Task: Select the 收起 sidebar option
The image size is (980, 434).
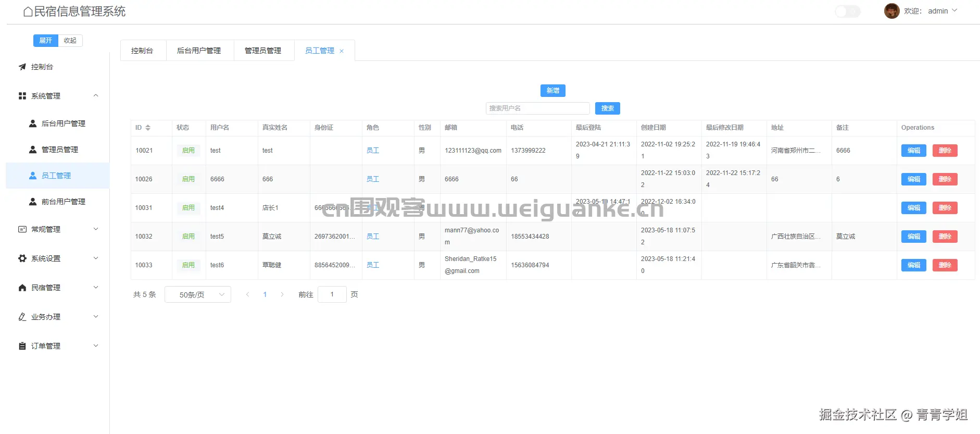Action: [70, 41]
